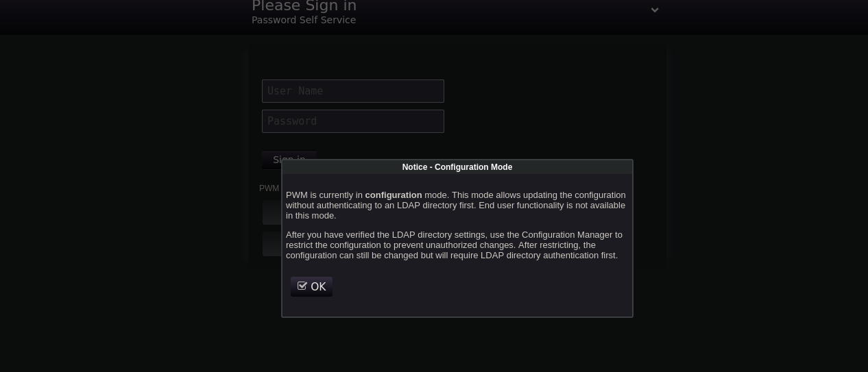This screenshot has height=372, width=868.
Task: Click the first dimmed button below PWM text
Action: [x=272, y=213]
